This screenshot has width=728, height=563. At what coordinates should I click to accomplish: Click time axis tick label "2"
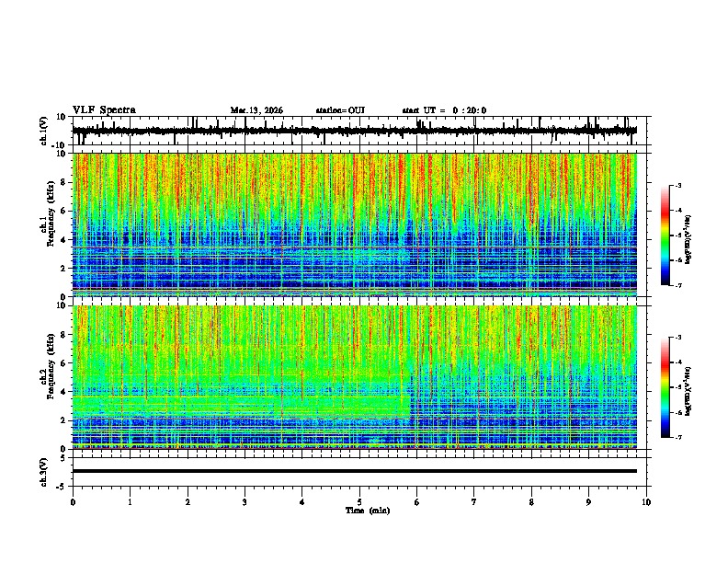(x=188, y=502)
